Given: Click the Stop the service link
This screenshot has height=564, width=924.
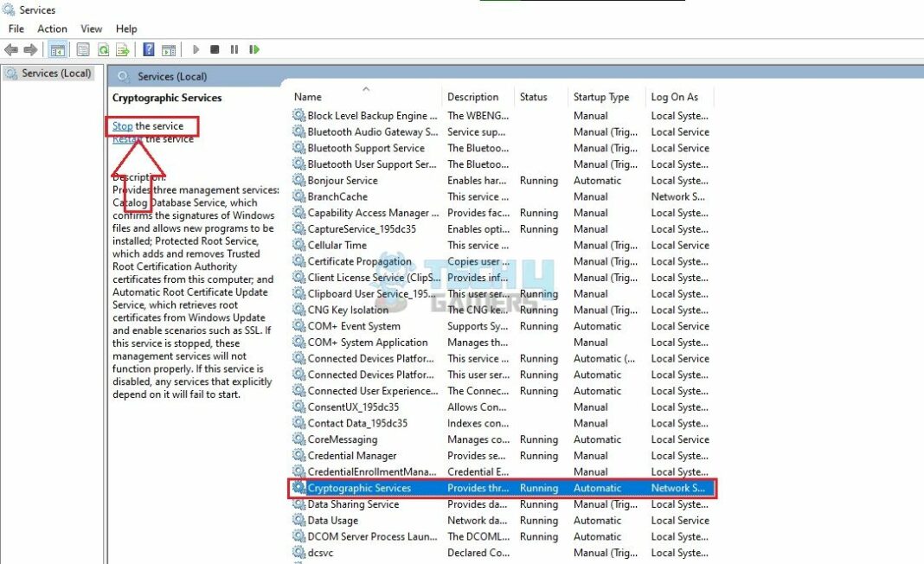Looking at the screenshot, I should click(x=122, y=125).
